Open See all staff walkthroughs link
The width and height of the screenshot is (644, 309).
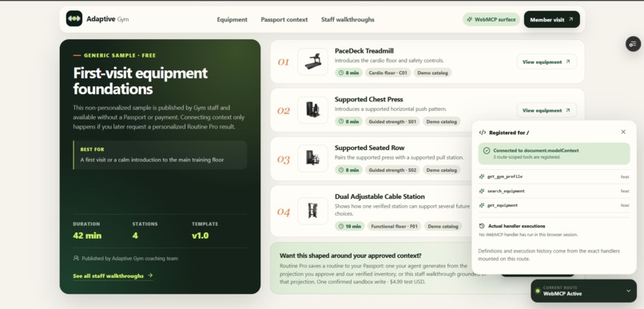coord(113,275)
